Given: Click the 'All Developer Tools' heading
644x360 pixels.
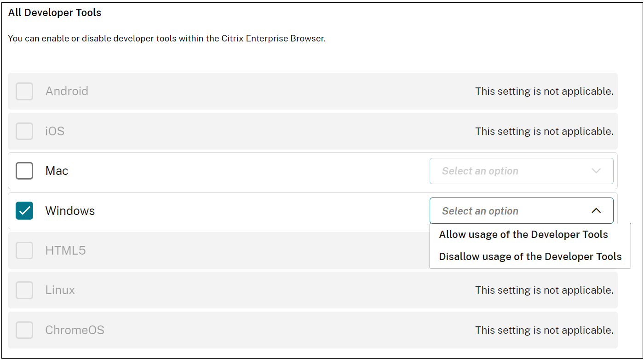Looking at the screenshot, I should tap(55, 13).
